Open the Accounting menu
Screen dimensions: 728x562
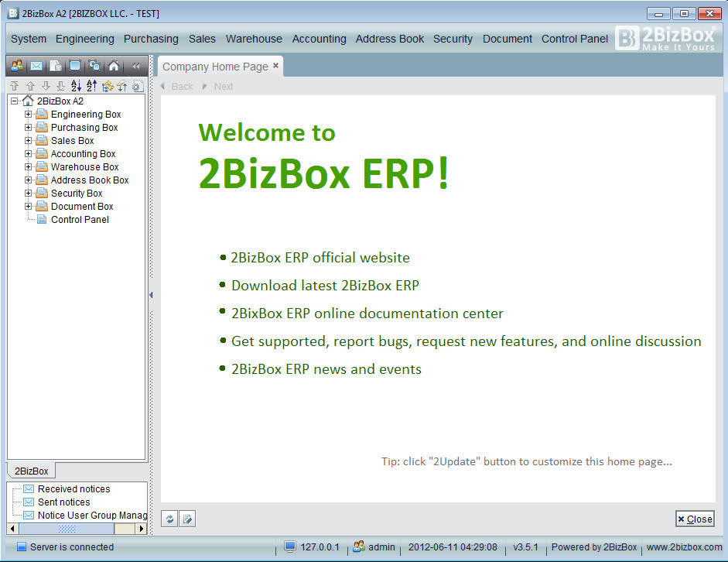[319, 39]
